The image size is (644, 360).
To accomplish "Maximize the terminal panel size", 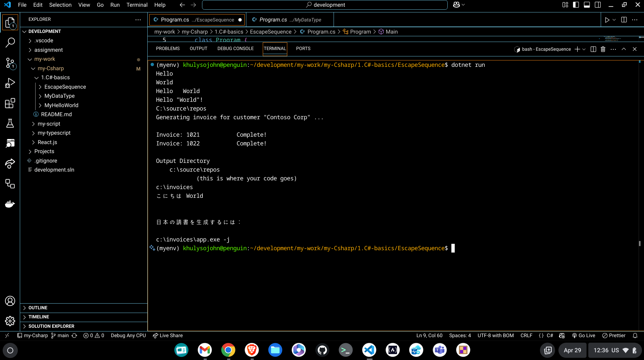I will pos(624,49).
